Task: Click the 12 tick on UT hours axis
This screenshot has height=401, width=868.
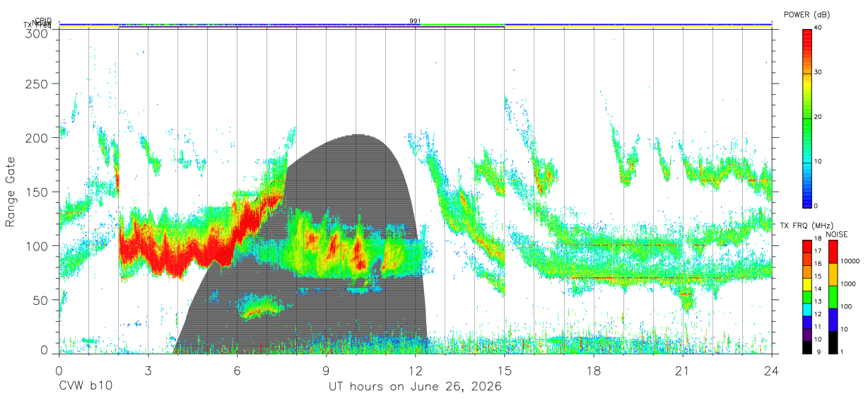Action: point(415,370)
